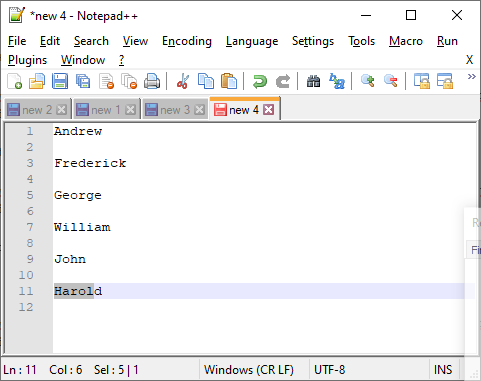
Task: Open the Search menu
Action: pyautogui.click(x=91, y=41)
